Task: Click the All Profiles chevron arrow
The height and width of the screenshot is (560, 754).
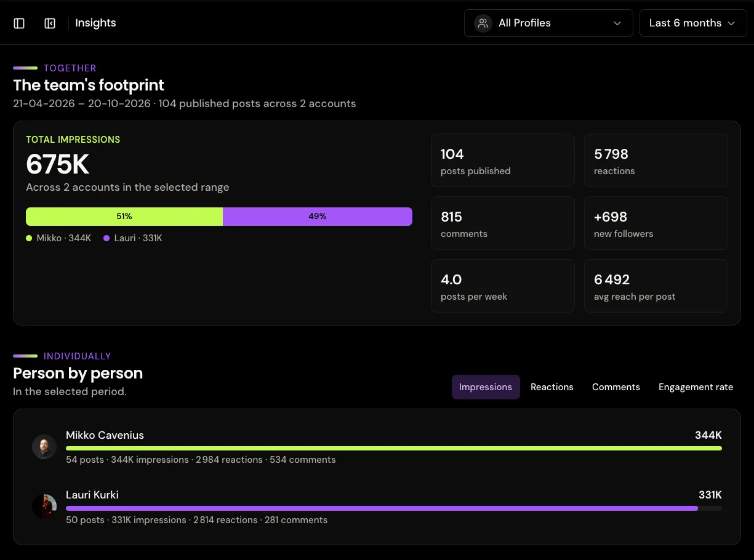Action: 617,23
